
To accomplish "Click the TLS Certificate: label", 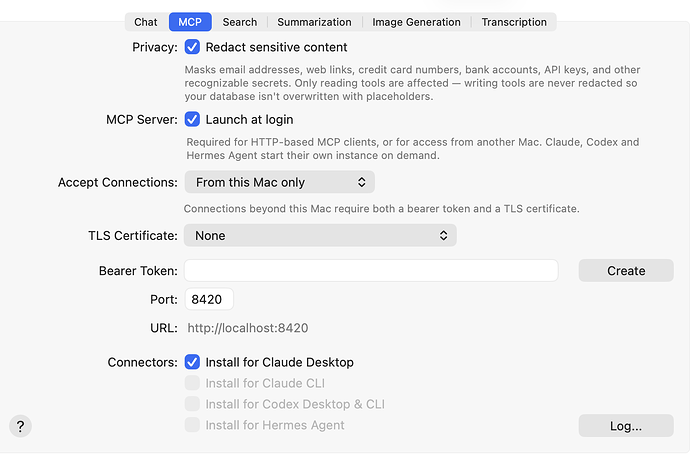I will pos(133,235).
